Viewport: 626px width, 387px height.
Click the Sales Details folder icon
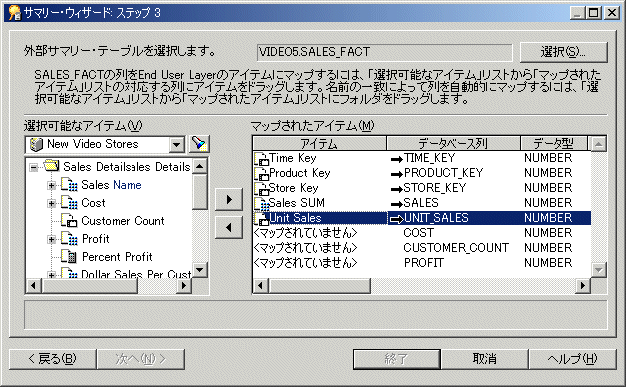point(52,165)
